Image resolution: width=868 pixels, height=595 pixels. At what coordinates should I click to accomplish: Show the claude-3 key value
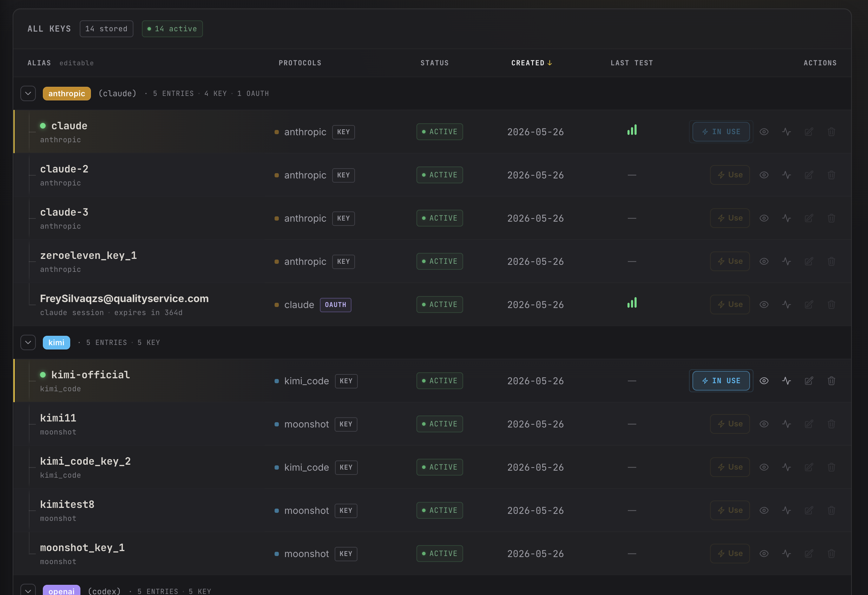pyautogui.click(x=764, y=218)
